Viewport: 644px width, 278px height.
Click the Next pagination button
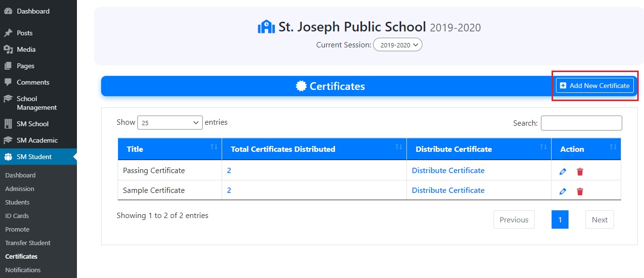599,219
